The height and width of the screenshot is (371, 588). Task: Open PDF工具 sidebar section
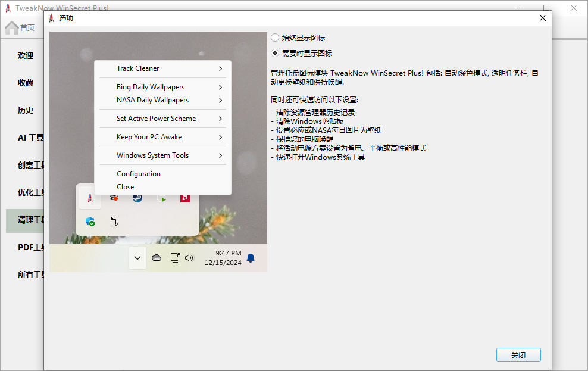click(x=31, y=247)
